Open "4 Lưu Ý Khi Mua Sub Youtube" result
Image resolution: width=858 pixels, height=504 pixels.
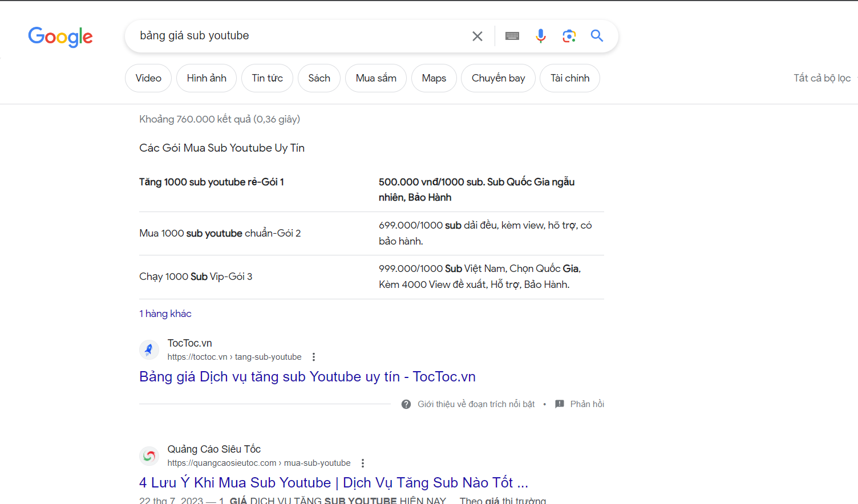point(333,483)
